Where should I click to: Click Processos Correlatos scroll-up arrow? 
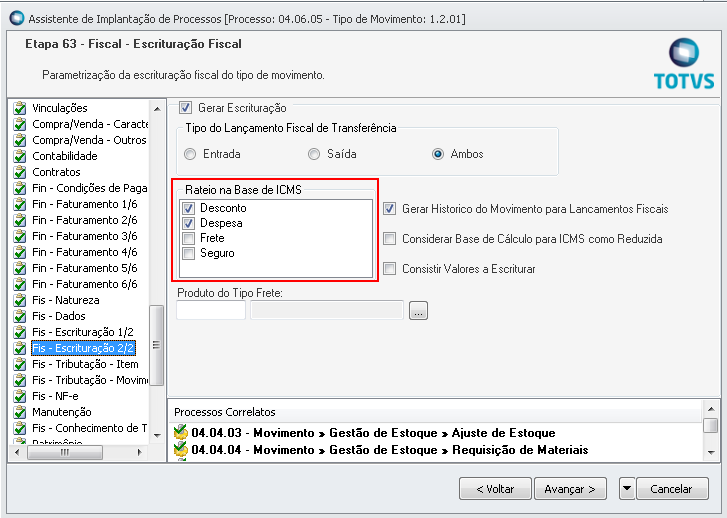(x=711, y=409)
